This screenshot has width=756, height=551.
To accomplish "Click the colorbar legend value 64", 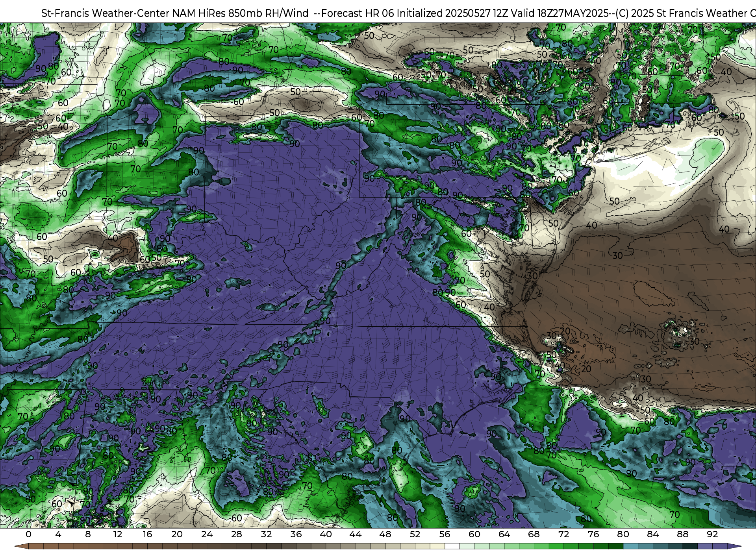I will click(504, 534).
